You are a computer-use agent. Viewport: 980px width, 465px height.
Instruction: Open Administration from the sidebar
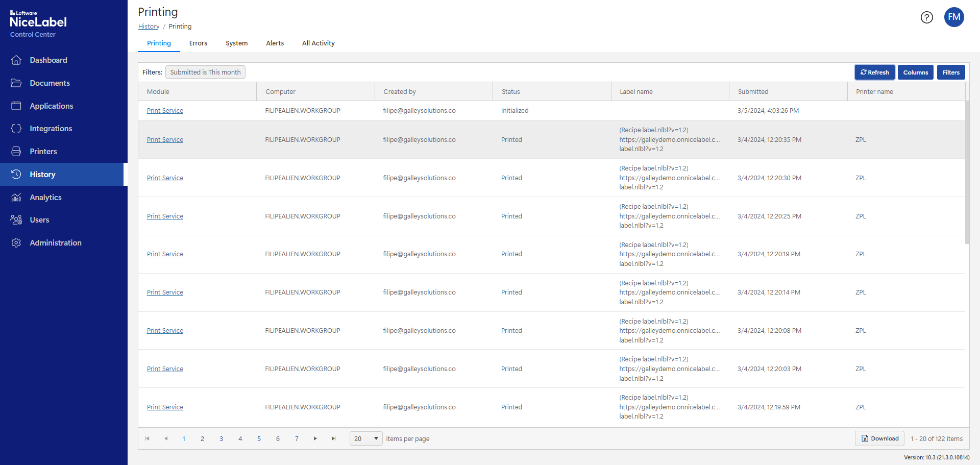coord(56,242)
